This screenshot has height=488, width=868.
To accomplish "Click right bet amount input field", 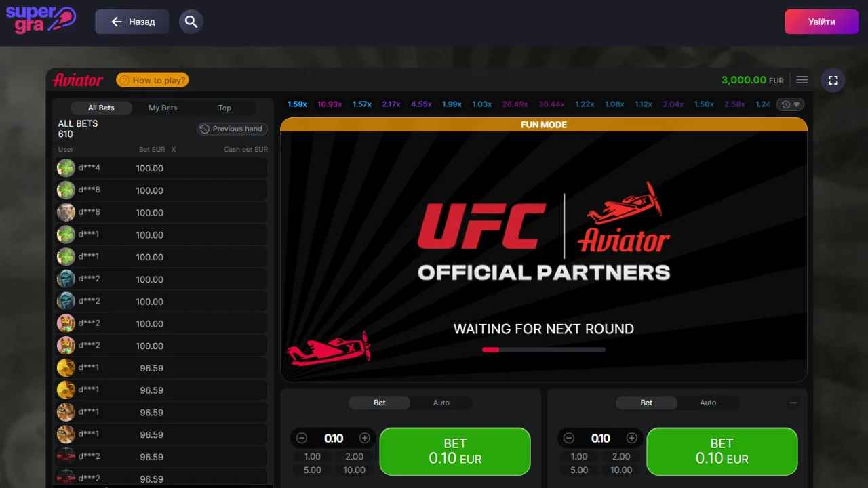I will [601, 439].
